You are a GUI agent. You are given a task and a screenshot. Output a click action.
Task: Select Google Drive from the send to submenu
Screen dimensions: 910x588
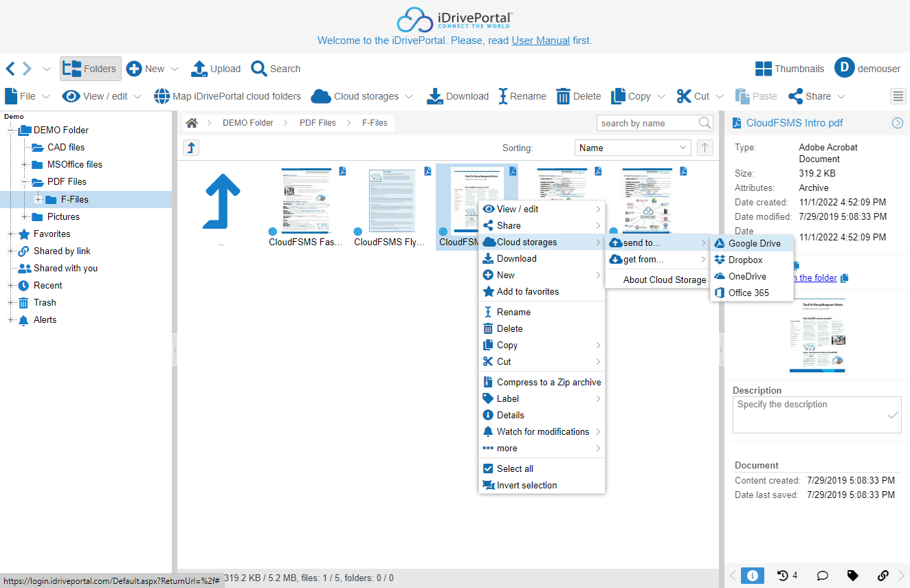pyautogui.click(x=754, y=243)
